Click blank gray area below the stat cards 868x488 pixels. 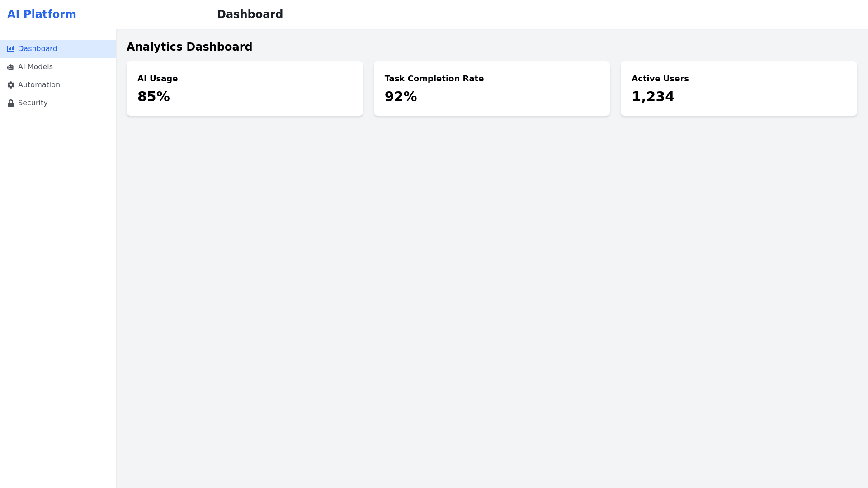[492, 294]
